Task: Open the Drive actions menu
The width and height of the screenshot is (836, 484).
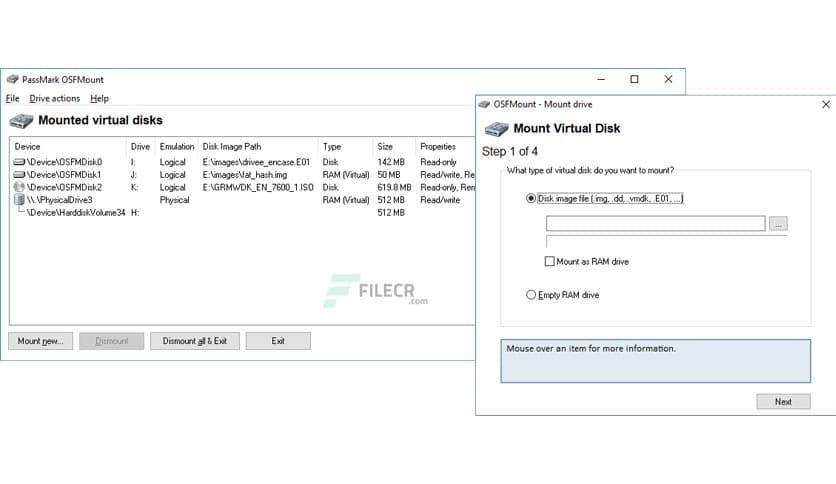Action: tap(54, 98)
